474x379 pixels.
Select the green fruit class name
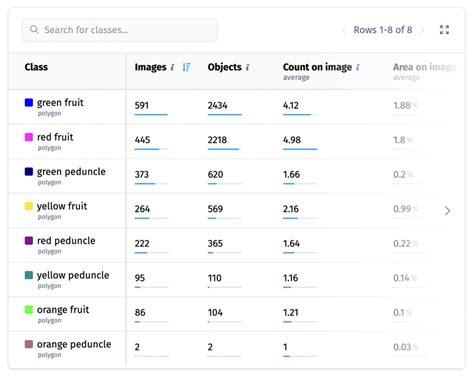point(60,102)
